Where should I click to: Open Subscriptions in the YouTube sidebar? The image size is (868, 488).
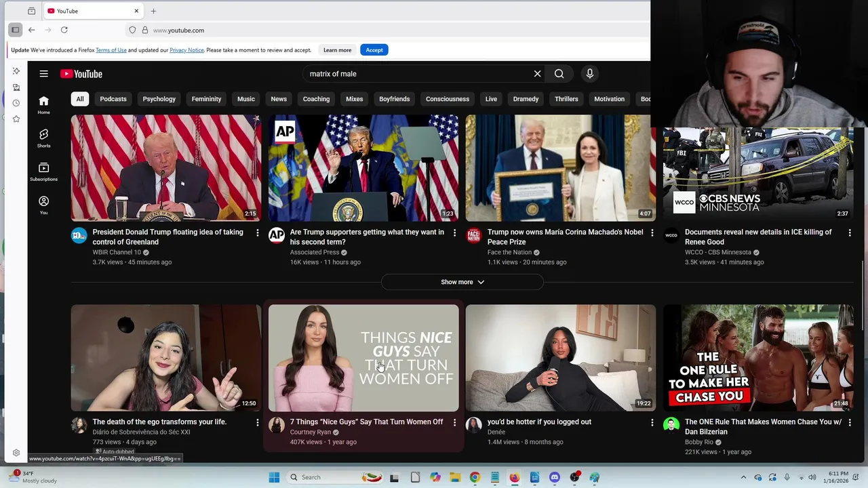coord(43,172)
